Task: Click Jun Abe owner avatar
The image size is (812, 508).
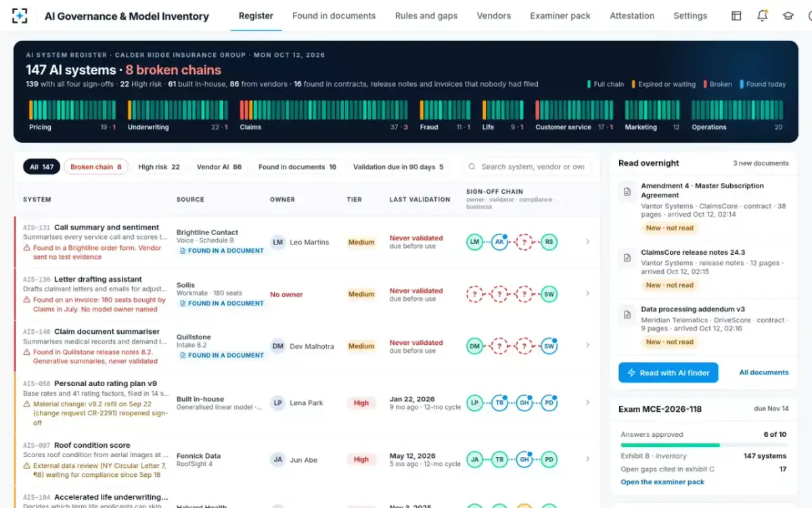Action: tap(277, 459)
